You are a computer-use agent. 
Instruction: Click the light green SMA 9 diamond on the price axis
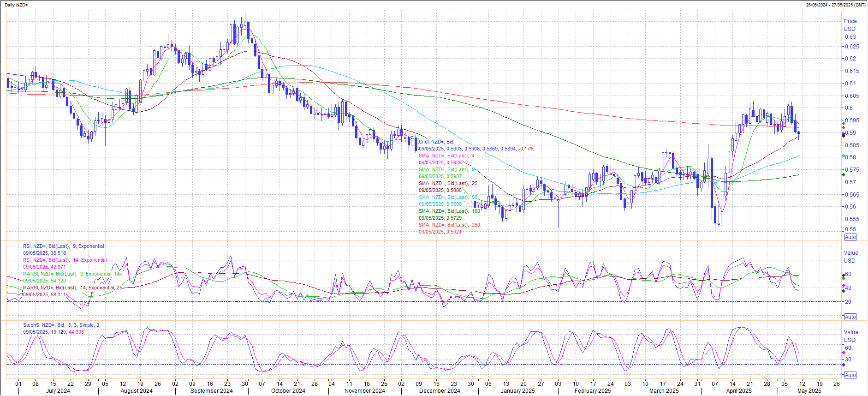pyautogui.click(x=844, y=124)
